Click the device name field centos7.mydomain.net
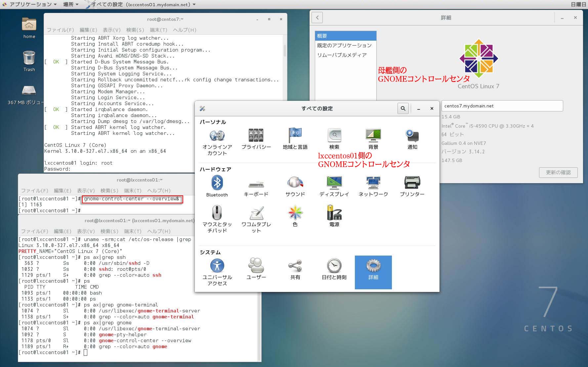 click(x=502, y=106)
